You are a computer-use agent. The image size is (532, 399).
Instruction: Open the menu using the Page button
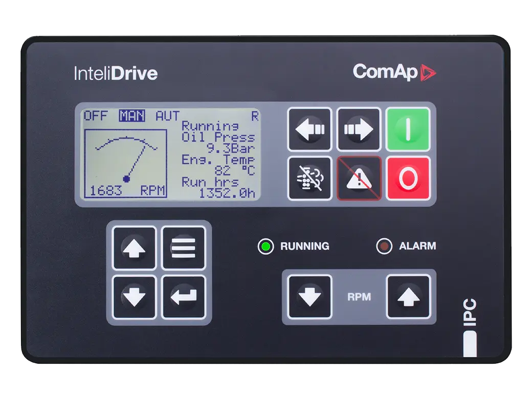[x=184, y=247]
